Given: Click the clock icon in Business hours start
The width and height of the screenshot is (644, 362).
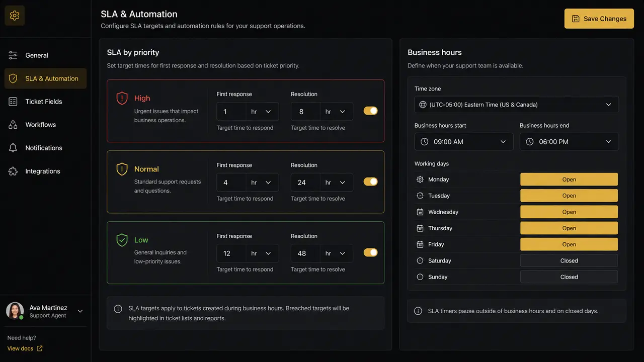Looking at the screenshot, I should [424, 142].
